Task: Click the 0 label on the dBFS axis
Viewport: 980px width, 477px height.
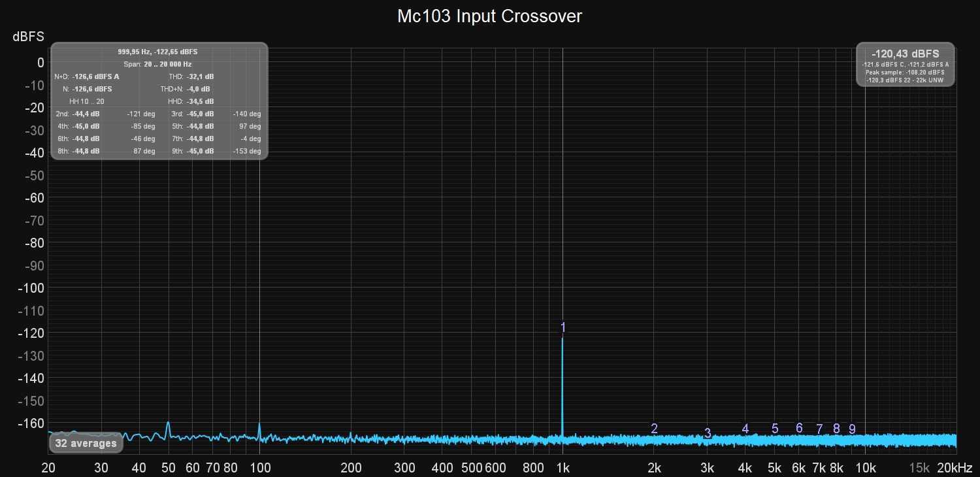Action: [41, 62]
